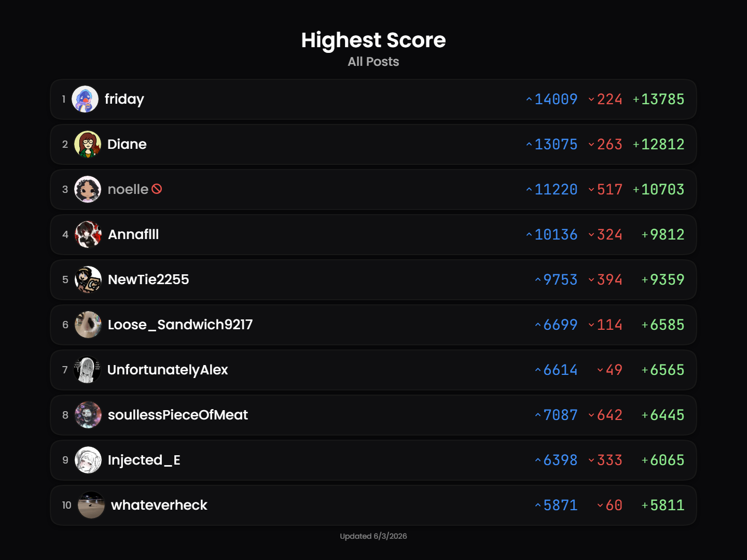The width and height of the screenshot is (747, 560).
Task: Click Diane's downvote count 263
Action: click(605, 144)
